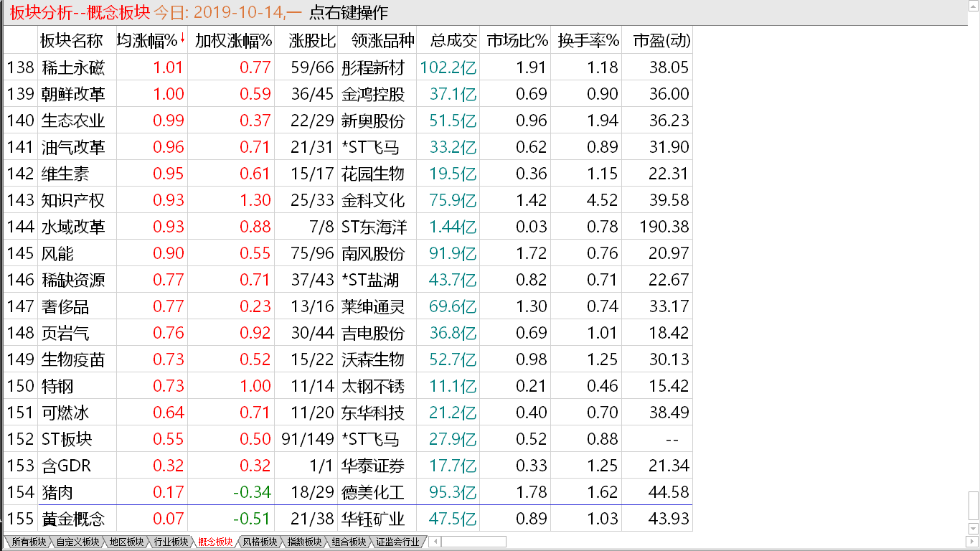
Task: Click leading stock ST东海洋
Action: pyautogui.click(x=374, y=227)
